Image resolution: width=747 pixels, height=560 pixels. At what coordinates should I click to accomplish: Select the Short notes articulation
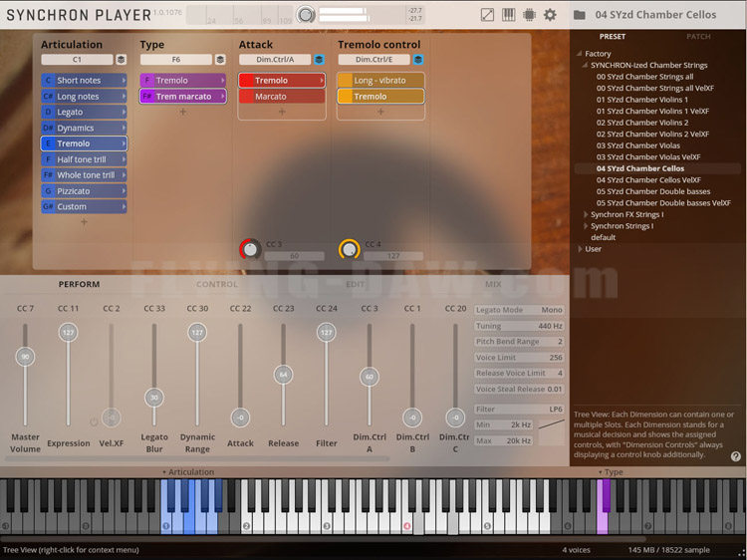(x=84, y=81)
